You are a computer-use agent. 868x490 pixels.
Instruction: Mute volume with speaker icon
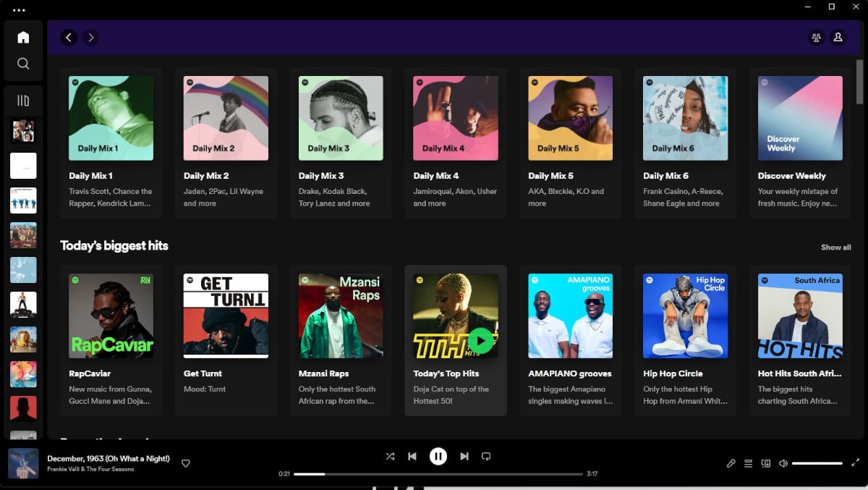pos(783,463)
